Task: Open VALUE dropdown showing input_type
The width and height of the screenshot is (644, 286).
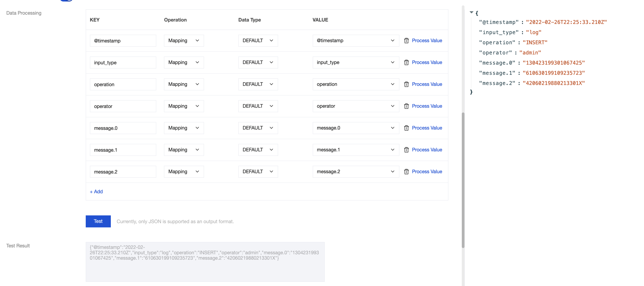Action: (x=355, y=63)
